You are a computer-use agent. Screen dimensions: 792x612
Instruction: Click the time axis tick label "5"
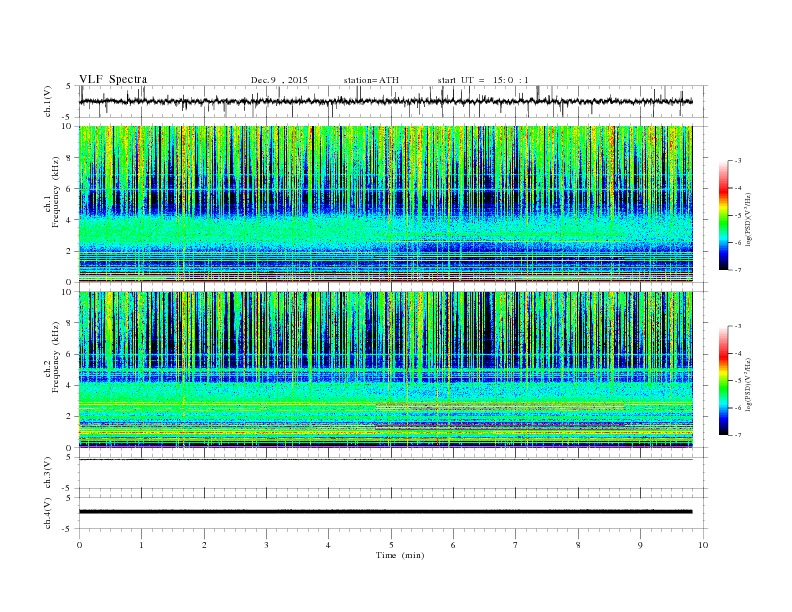(x=391, y=545)
